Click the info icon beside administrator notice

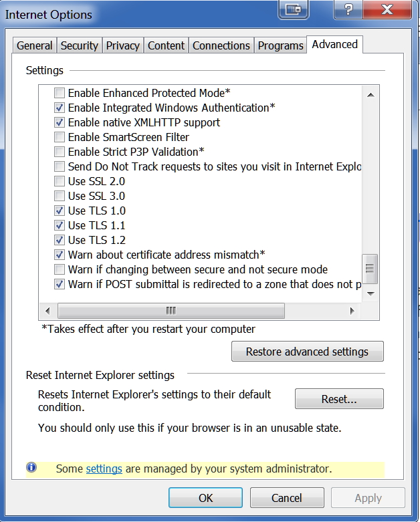pos(31,467)
